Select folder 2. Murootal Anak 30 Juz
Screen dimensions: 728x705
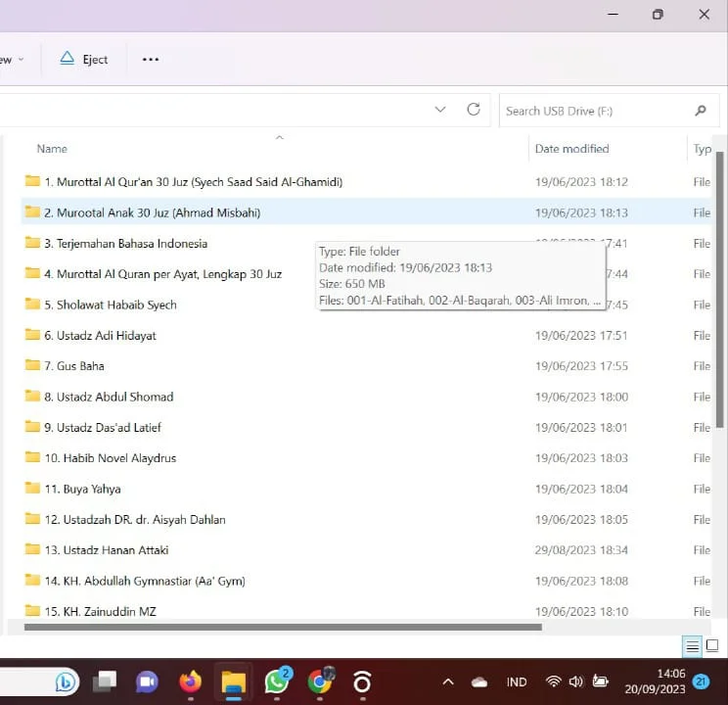(153, 212)
